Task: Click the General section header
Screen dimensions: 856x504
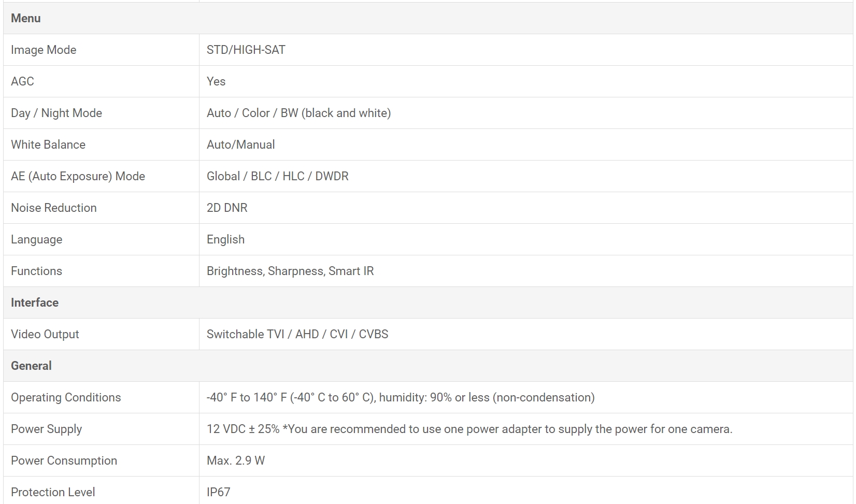Action: [x=31, y=366]
